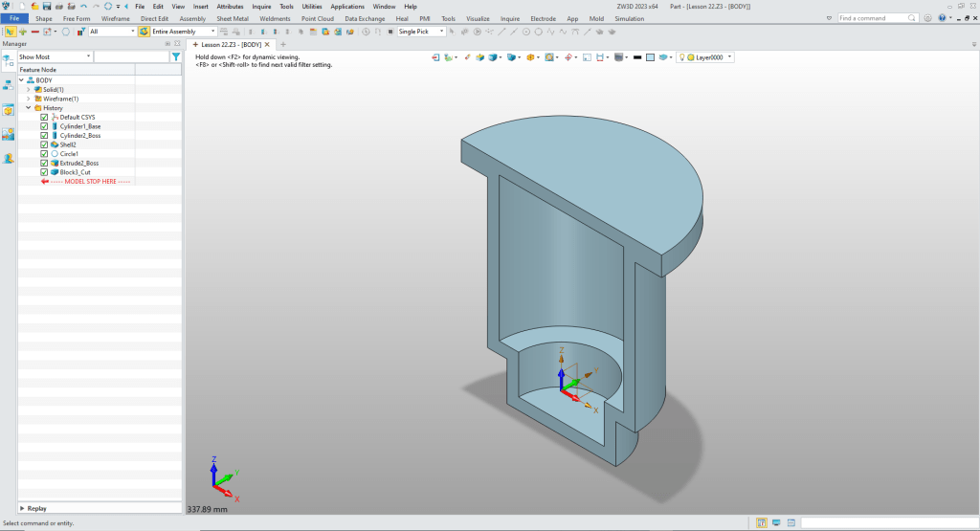Click the Undo arrow icon
This screenshot has width=980, height=531.
pyautogui.click(x=83, y=6)
